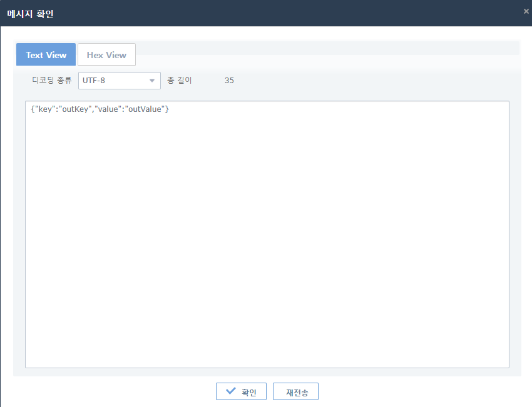Click the 디코딩 종류 label
This screenshot has width=532, height=407.
coord(52,81)
